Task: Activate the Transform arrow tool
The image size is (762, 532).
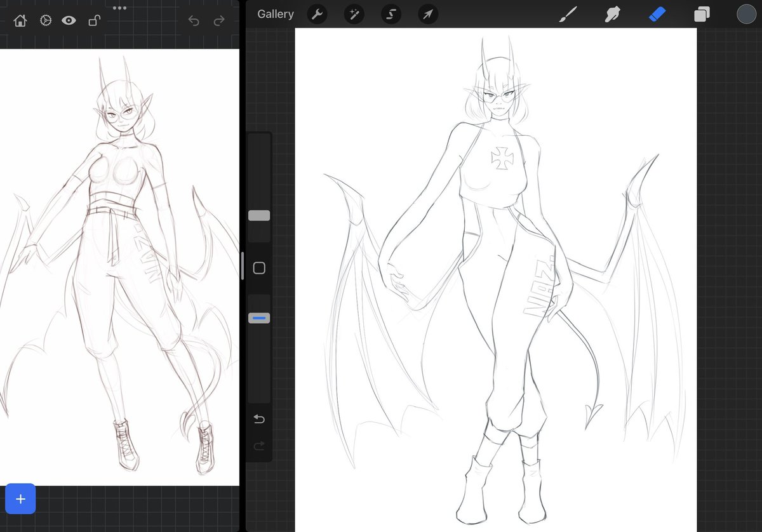Action: (428, 14)
